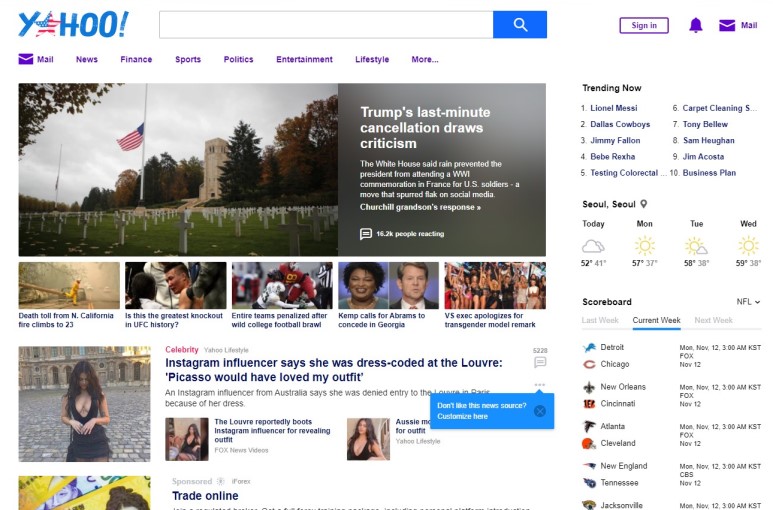Open Trump's last-minute cancellation headline
773x510 pixels.
(425, 128)
